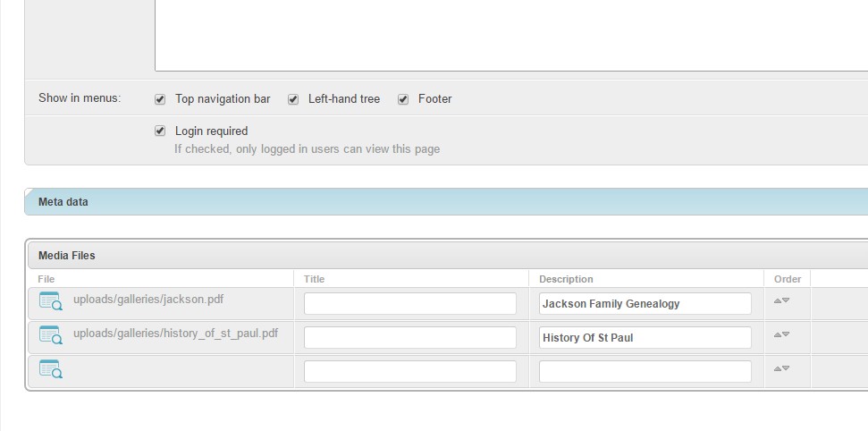Open file browser icon for jackson.pdf row
This screenshot has width=868, height=431.
50,300
